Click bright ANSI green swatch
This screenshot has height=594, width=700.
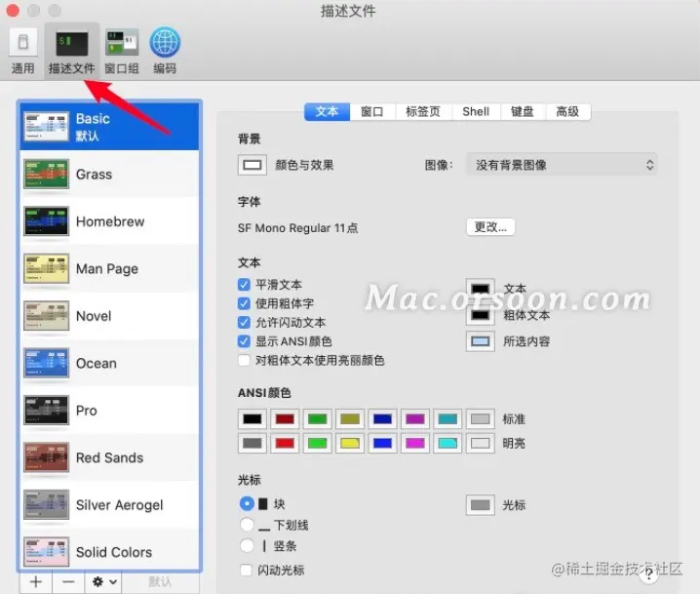click(x=318, y=444)
